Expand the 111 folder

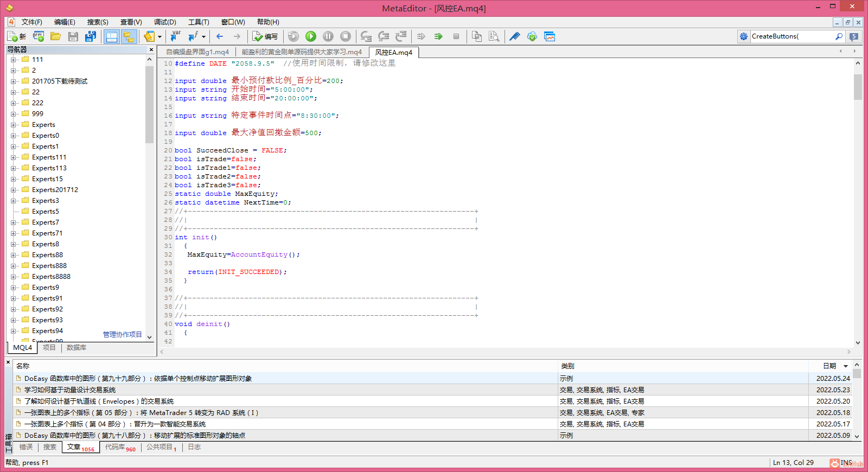13,60
